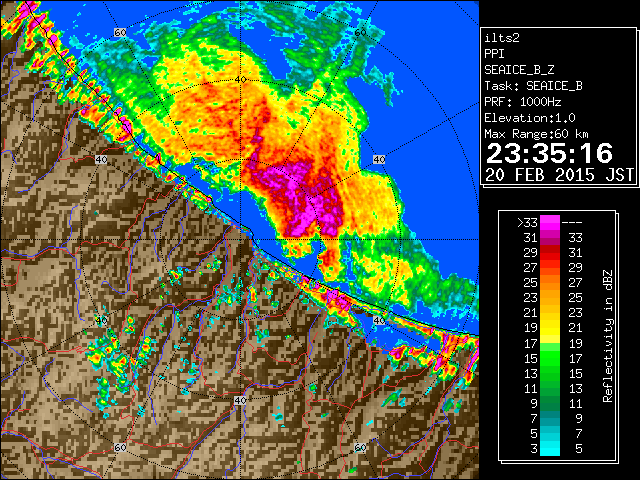Click the 40 range label directly south of center

[x=240, y=400]
